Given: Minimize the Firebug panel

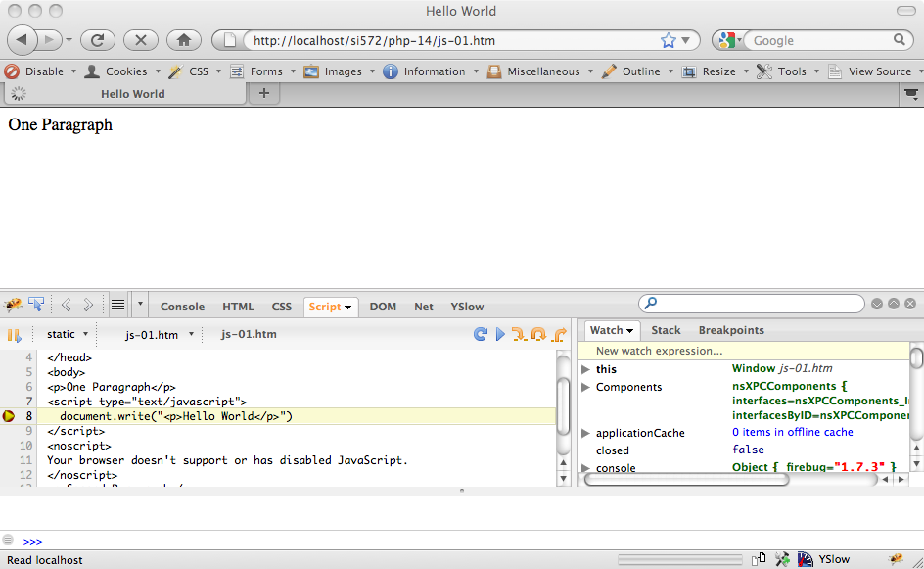Looking at the screenshot, I should tap(877, 304).
